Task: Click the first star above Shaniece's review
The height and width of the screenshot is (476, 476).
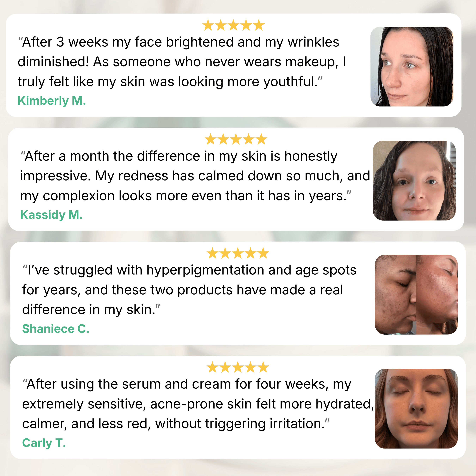Action: point(212,253)
